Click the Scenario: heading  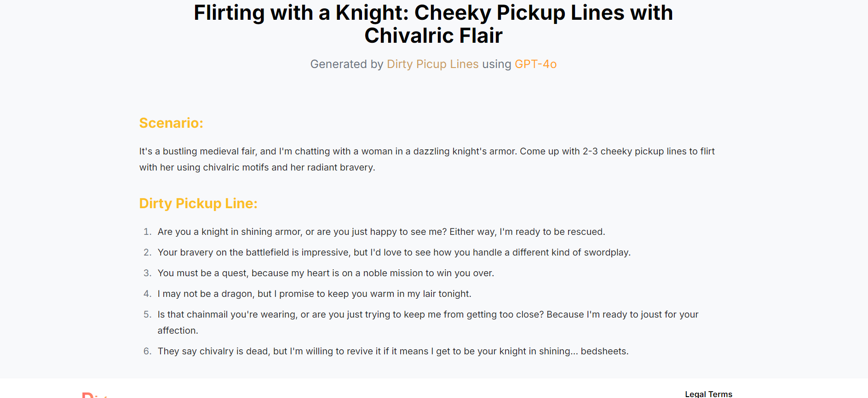click(x=171, y=123)
